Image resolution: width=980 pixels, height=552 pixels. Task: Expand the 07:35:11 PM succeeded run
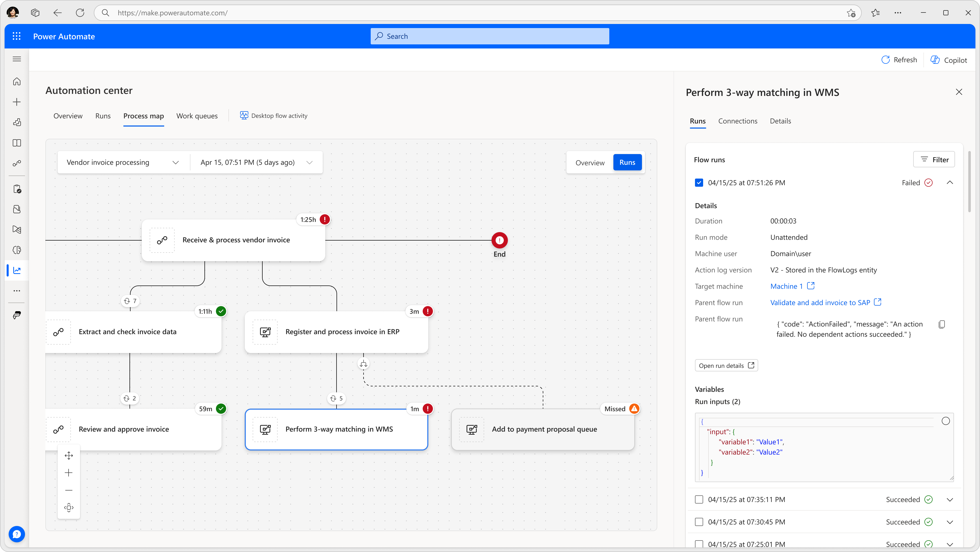(950, 499)
